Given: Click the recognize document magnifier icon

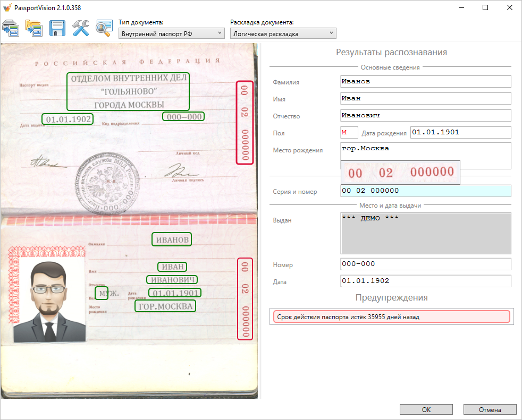Looking at the screenshot, I should [104, 28].
